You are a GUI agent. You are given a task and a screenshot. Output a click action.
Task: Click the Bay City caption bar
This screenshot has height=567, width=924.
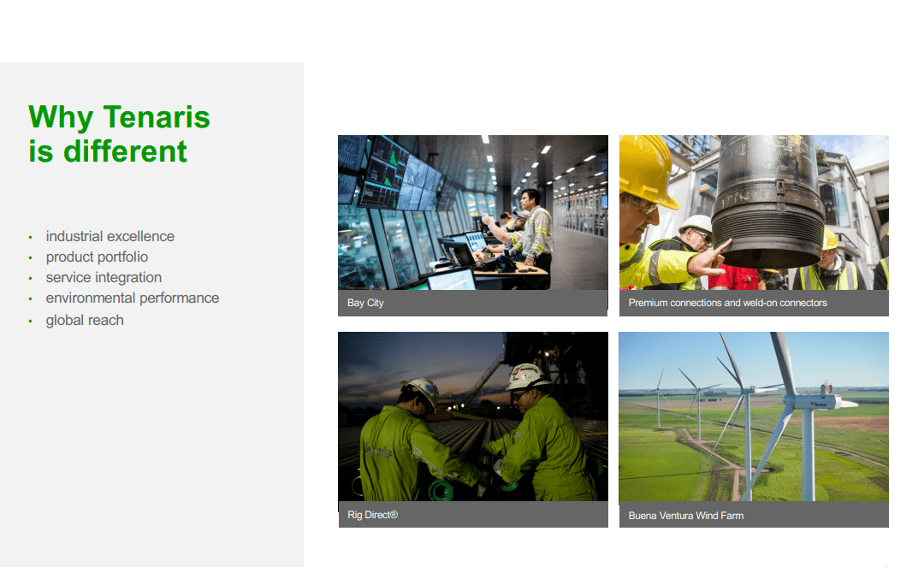472,303
